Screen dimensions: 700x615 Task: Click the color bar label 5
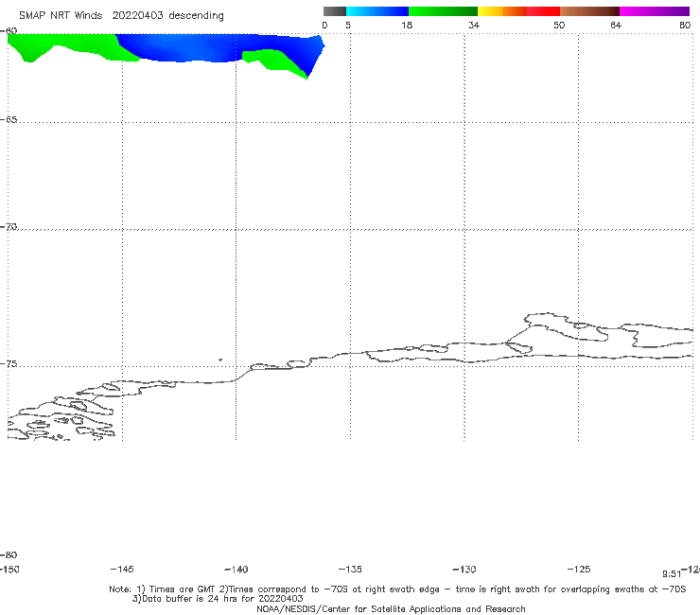(348, 25)
